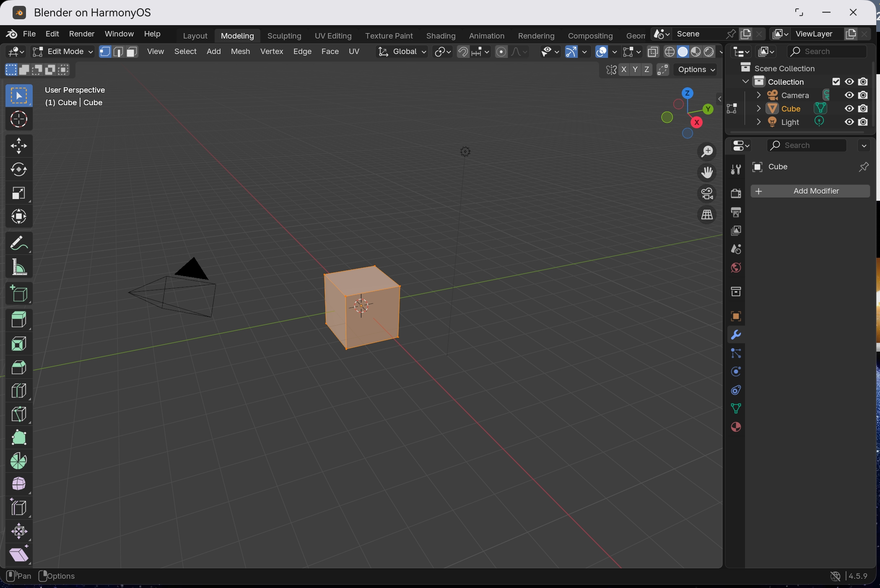Screen dimensions: 880x588
Task: Uncheck the Collection exclude checkbox
Action: coord(836,81)
